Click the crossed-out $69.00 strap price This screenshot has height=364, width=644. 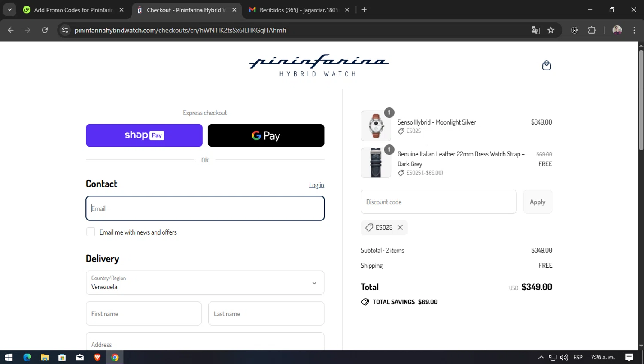[x=544, y=154]
